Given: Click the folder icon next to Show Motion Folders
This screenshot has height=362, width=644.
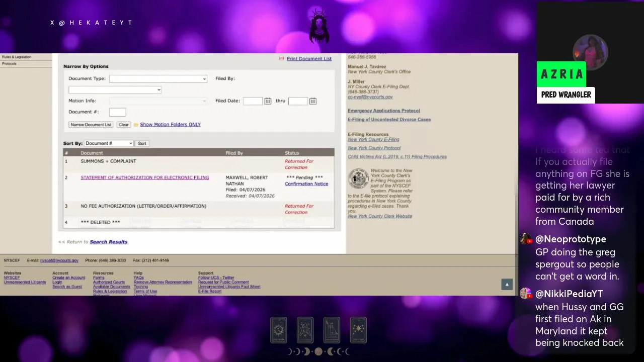Looking at the screenshot, I should click(x=136, y=125).
